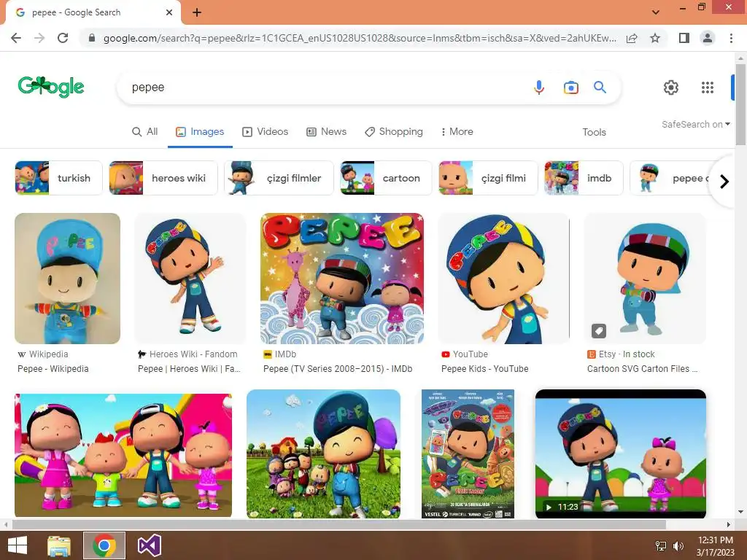Viewport: 747px width, 560px height.
Task: Switch to the Videos tab
Action: coord(265,131)
